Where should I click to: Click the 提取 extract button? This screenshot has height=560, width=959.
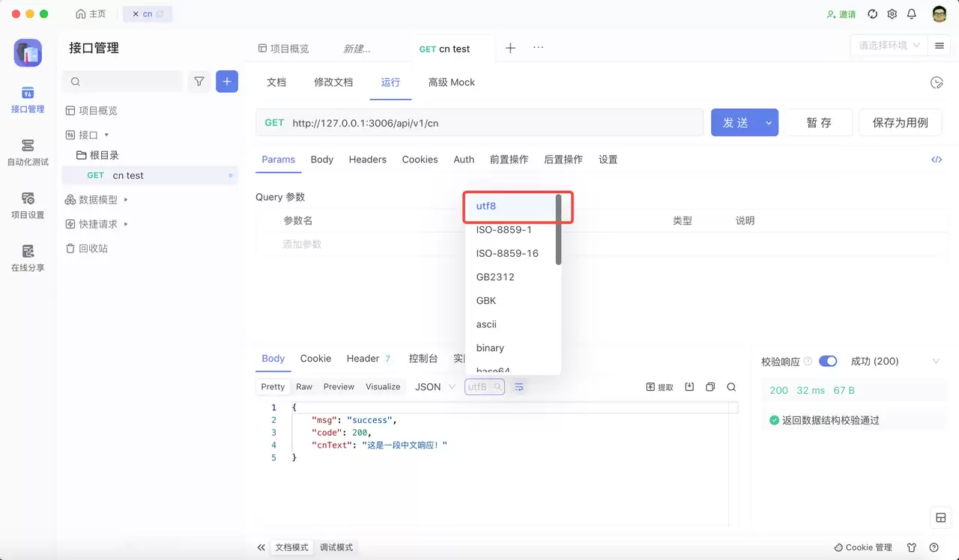(660, 387)
